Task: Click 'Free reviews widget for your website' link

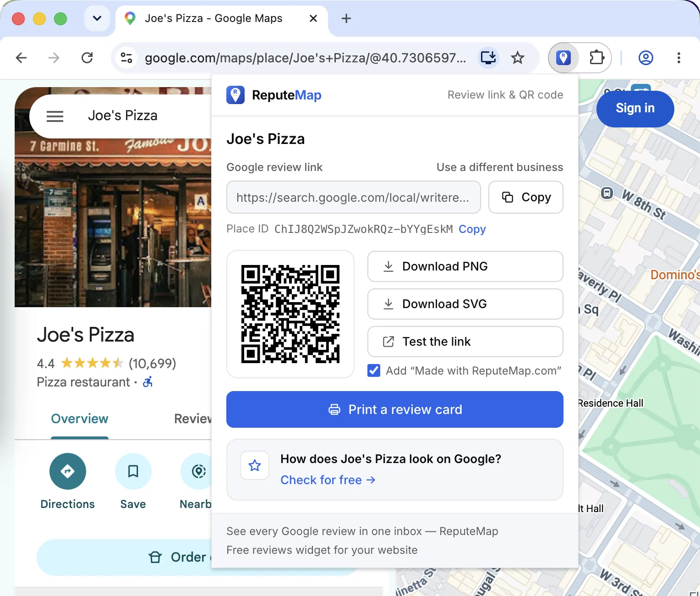Action: 322,550
